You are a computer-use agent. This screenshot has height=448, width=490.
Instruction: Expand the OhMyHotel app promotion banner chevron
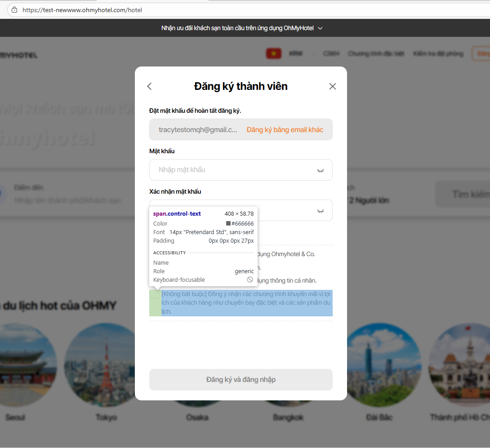320,28
